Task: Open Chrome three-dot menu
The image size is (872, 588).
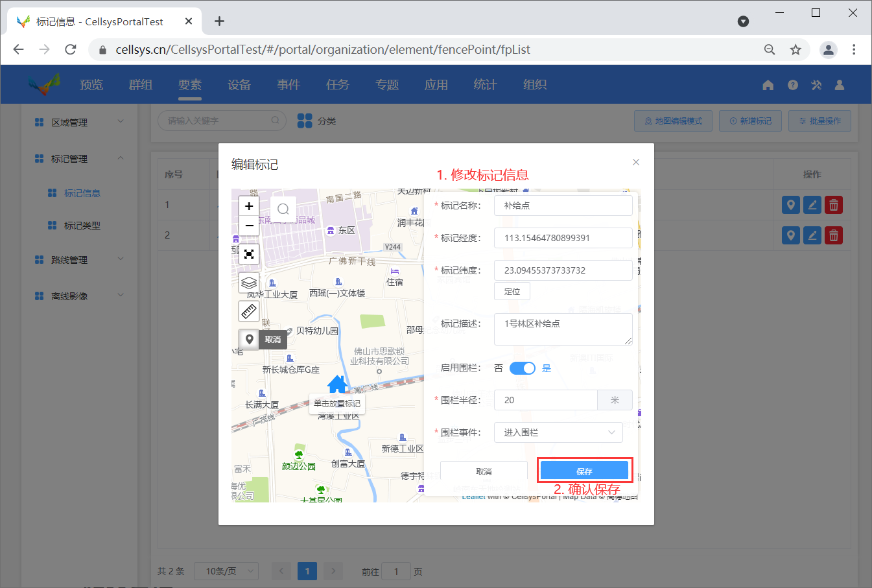Action: [x=854, y=49]
